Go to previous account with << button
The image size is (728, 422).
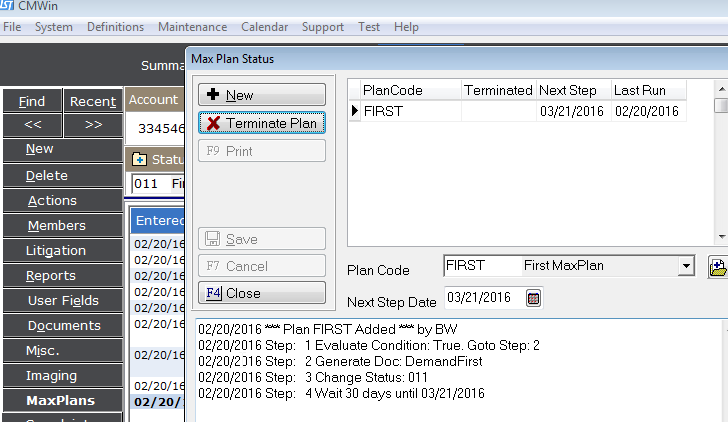click(32, 125)
